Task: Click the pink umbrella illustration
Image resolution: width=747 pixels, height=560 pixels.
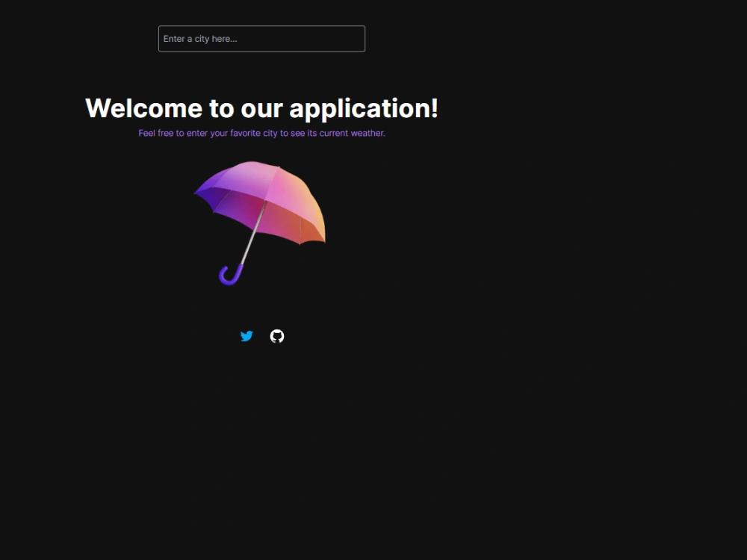Action: click(x=260, y=223)
